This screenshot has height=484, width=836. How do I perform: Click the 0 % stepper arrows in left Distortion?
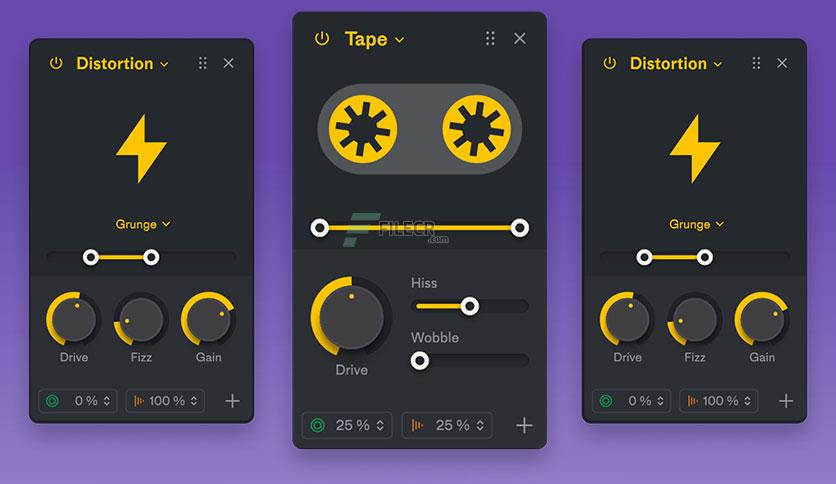point(107,401)
